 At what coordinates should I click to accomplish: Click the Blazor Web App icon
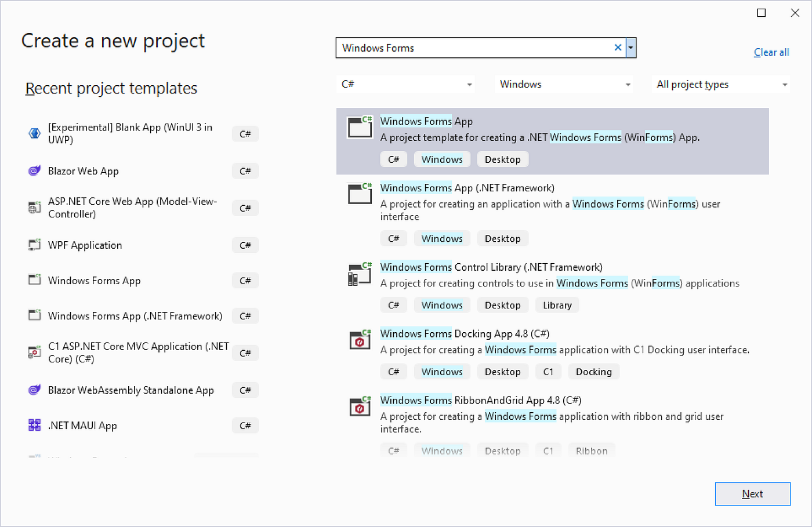click(34, 171)
